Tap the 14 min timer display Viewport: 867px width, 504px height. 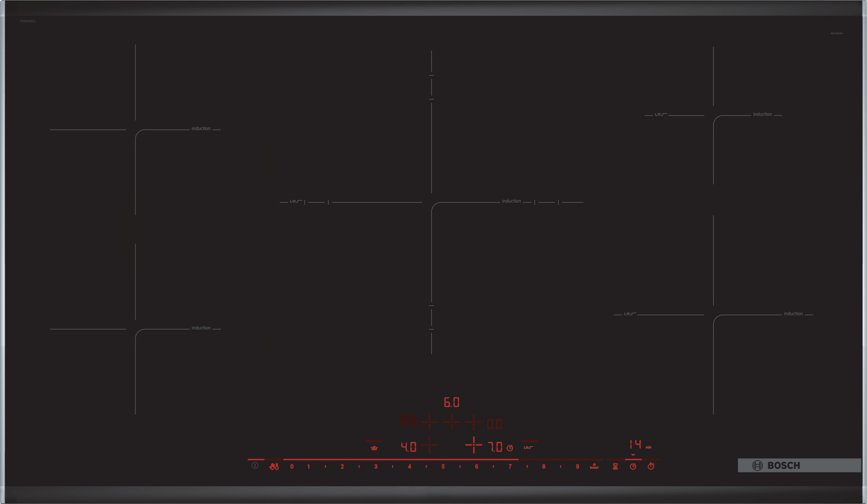coord(636,445)
